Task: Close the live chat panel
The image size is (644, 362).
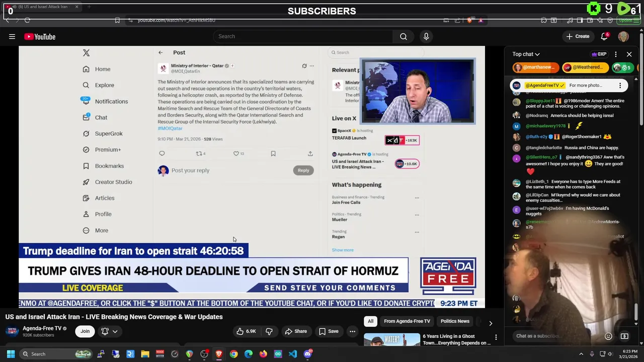Action: point(629,54)
